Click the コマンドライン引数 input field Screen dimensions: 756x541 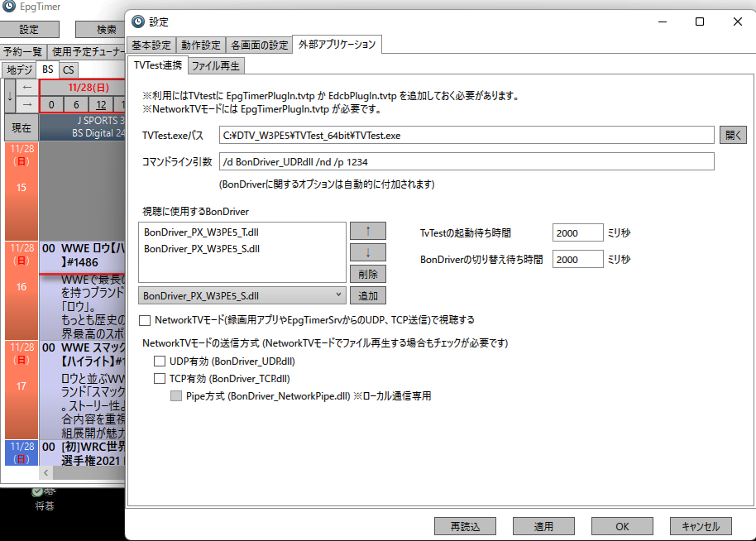pos(467,161)
